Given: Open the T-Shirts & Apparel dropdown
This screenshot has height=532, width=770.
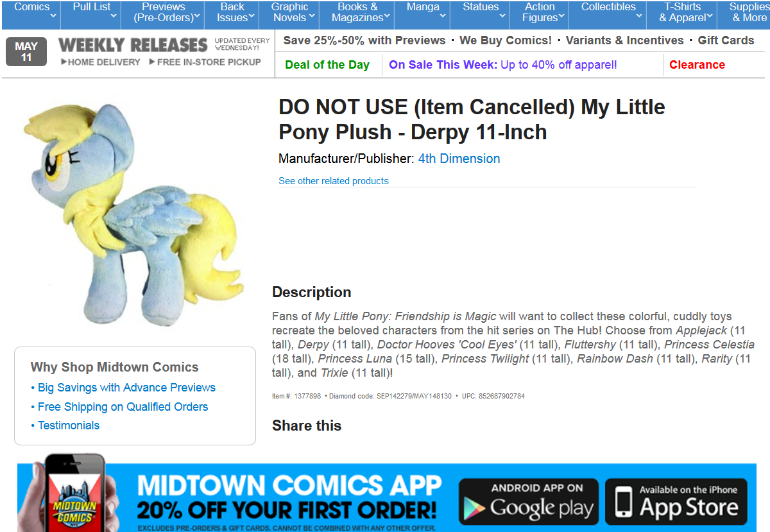Looking at the screenshot, I should tap(685, 12).
